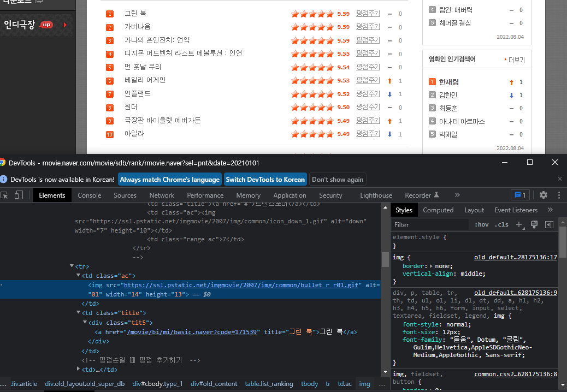Switch to the Computed styles tab
Screen dimensions: 567x392
(x=438, y=210)
